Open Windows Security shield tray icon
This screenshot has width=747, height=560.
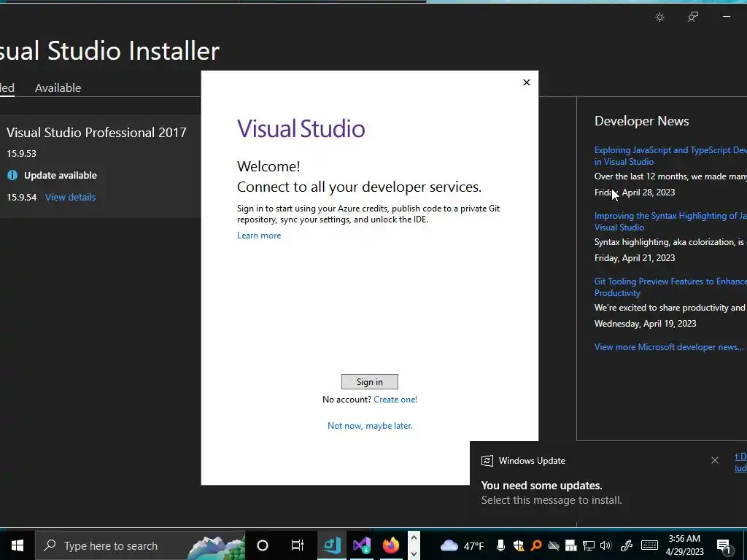[x=519, y=545]
